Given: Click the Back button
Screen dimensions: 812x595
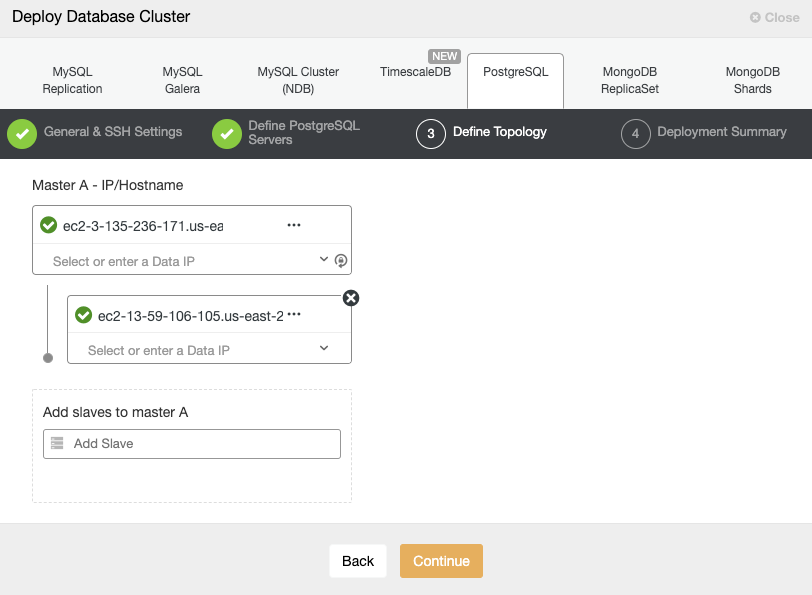Looking at the screenshot, I should (x=358, y=561).
